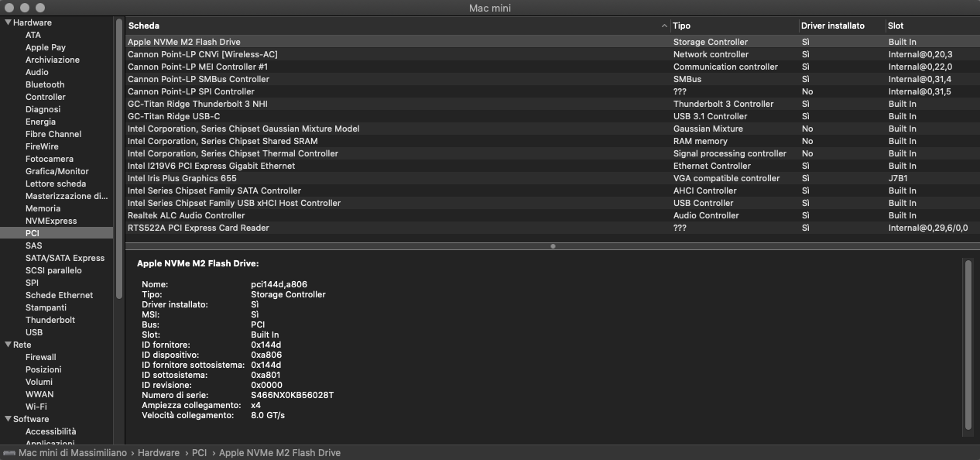Select Series Chipset Thermal Controller row
980x460 pixels.
pos(553,153)
